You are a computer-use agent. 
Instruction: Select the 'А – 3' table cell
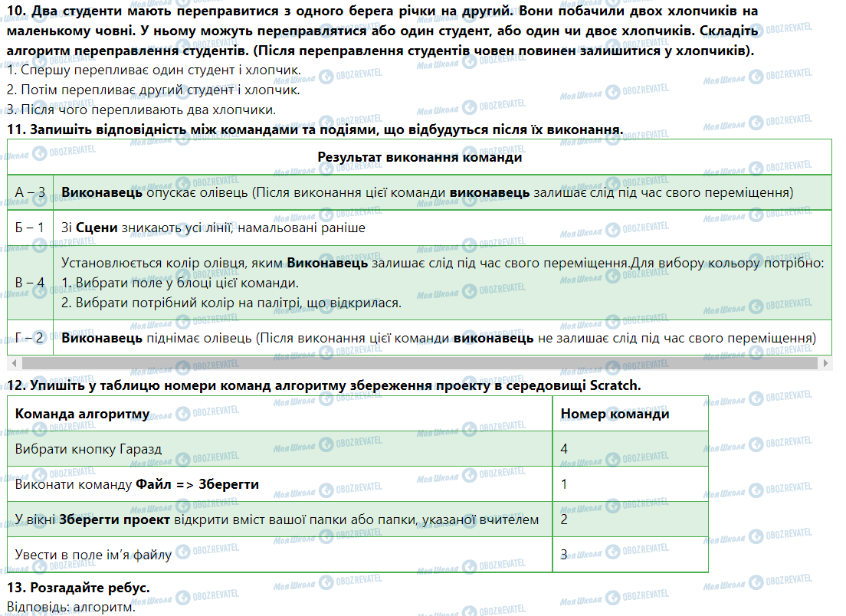click(30, 192)
